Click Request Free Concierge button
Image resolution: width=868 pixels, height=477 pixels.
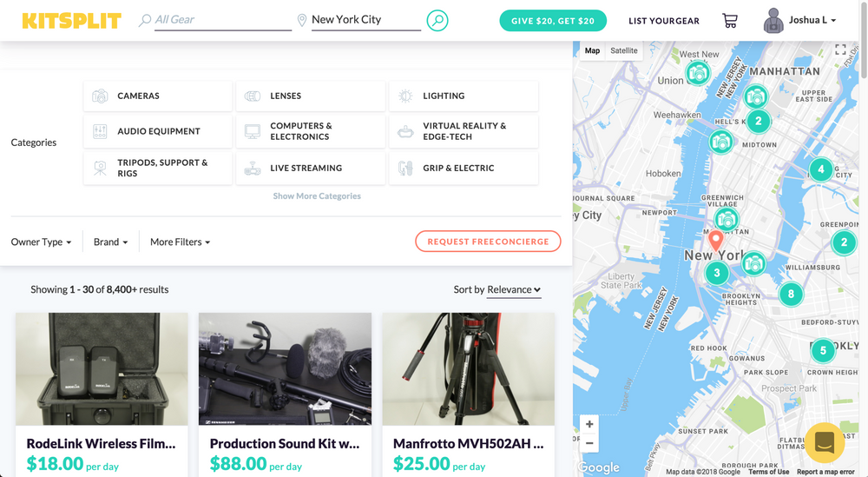[x=488, y=242]
